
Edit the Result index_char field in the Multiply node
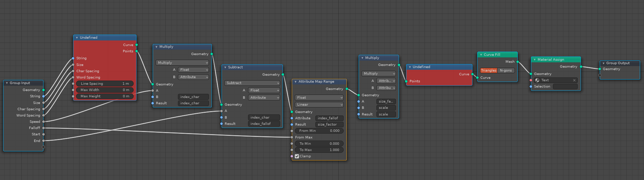pos(193,103)
